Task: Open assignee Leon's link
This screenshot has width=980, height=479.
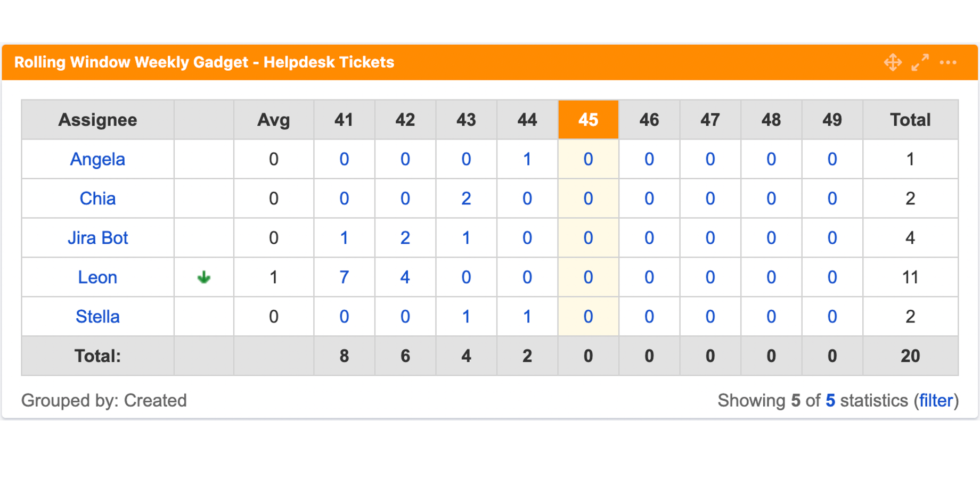Action: coord(97,277)
